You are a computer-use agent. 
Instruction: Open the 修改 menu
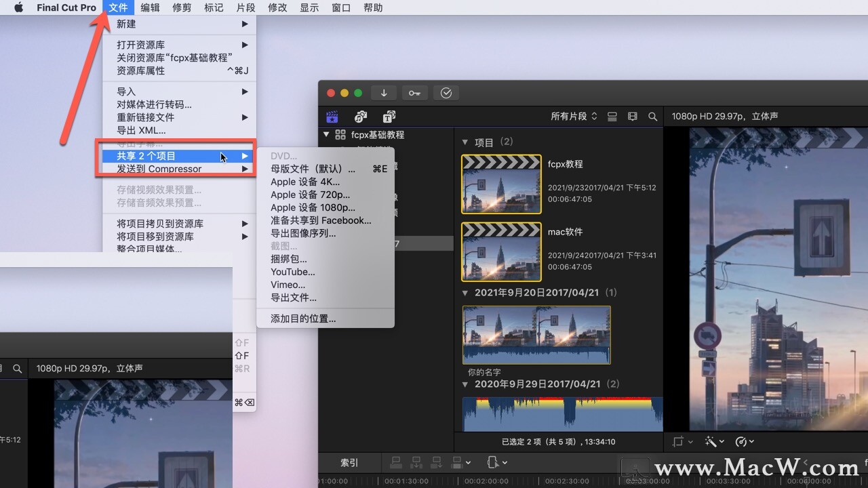[277, 7]
